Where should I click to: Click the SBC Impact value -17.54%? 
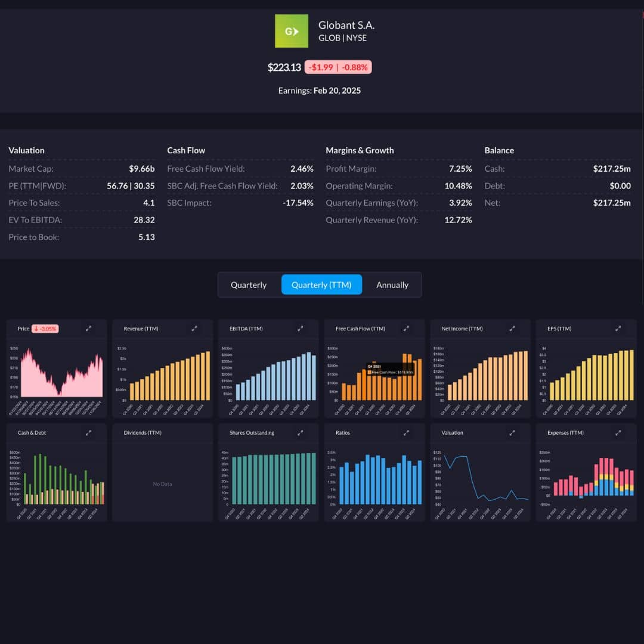(x=298, y=203)
